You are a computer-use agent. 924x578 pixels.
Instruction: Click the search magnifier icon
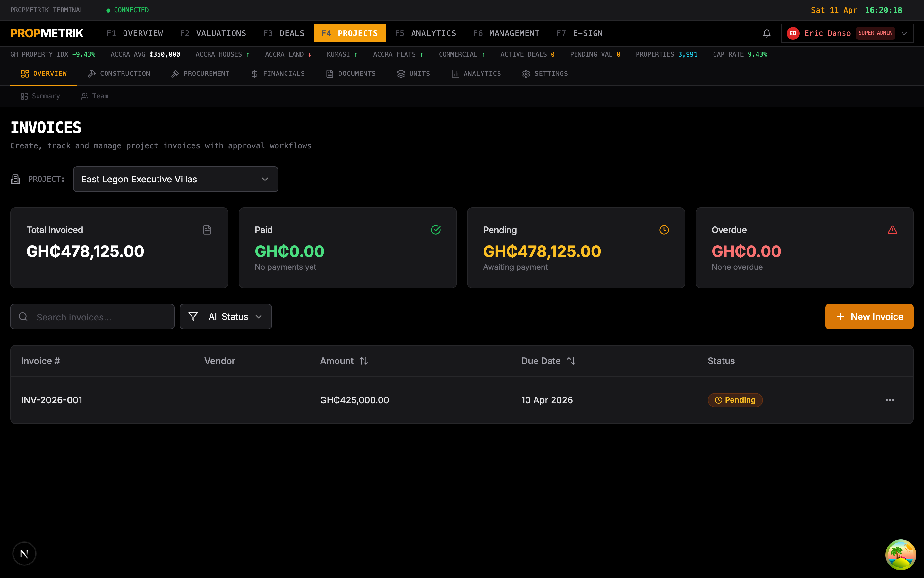23,317
